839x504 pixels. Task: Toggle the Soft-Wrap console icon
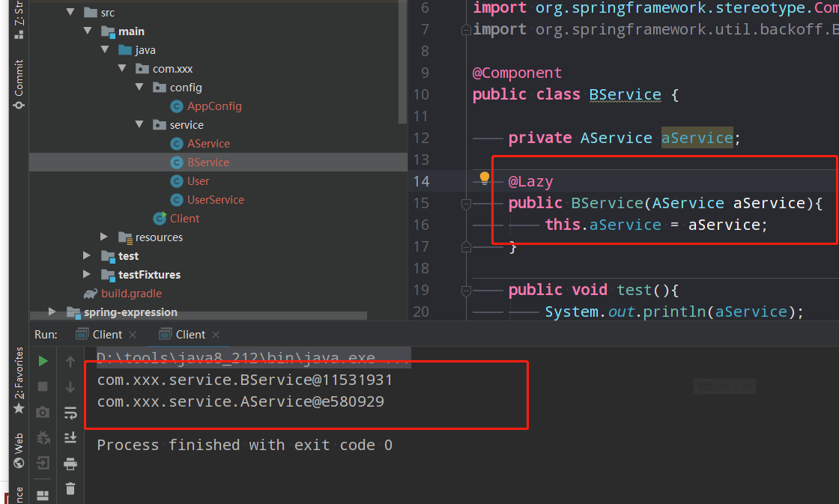70,413
